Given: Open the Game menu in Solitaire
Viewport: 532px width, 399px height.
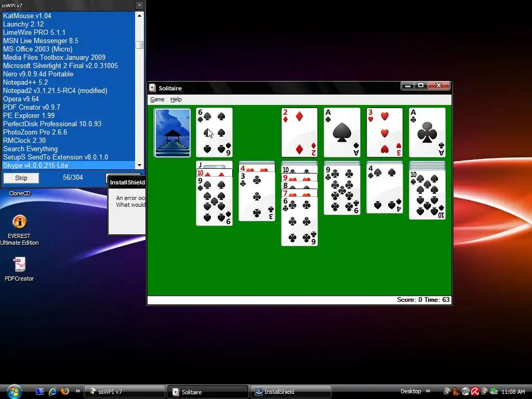Looking at the screenshot, I should pyautogui.click(x=157, y=99).
